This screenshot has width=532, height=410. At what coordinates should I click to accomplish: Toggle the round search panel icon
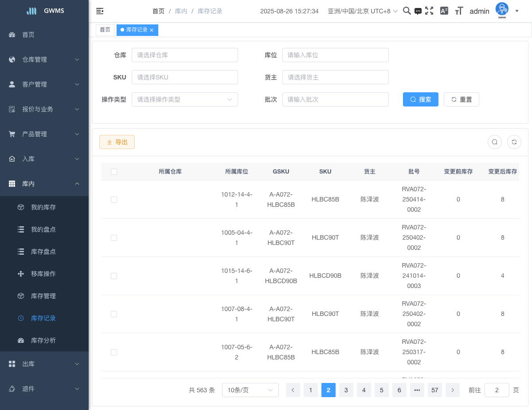(x=495, y=142)
